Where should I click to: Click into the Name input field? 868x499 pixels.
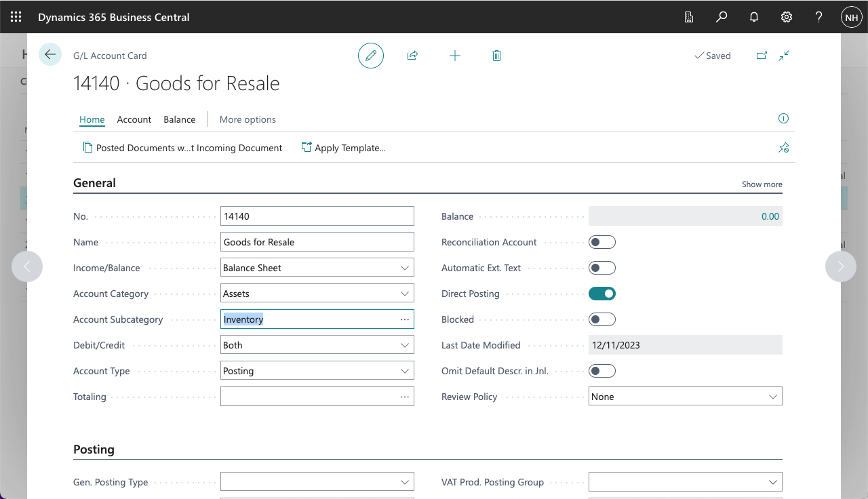coord(317,242)
